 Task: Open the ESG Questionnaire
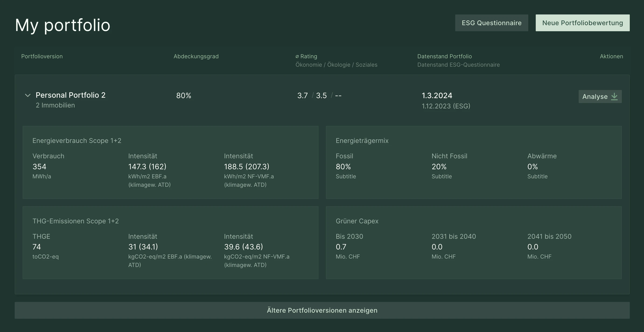[x=491, y=23]
